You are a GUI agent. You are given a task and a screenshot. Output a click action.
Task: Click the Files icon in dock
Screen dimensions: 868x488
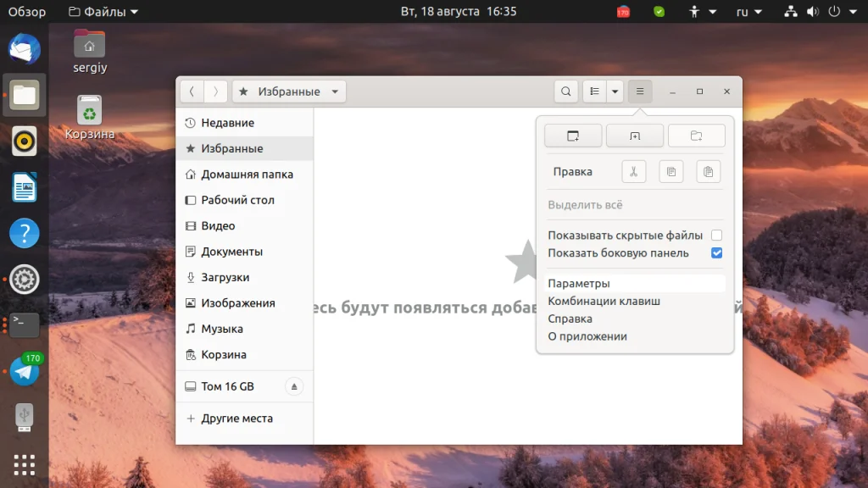(25, 95)
